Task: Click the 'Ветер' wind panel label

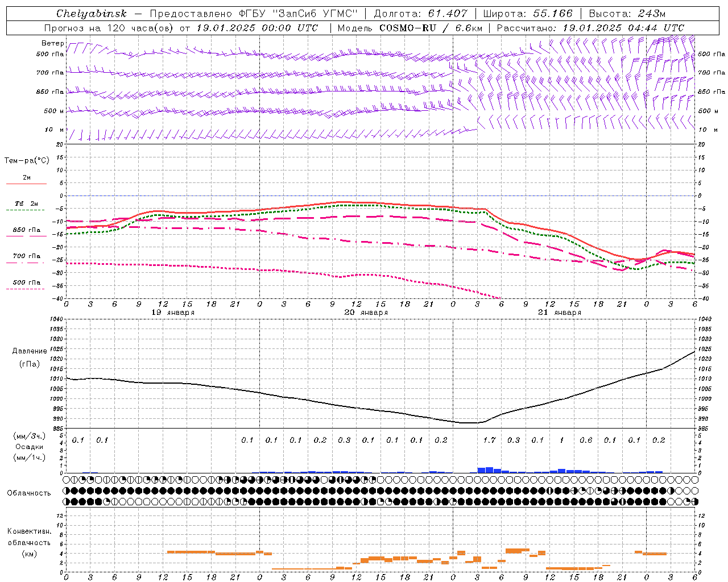Action: tap(53, 43)
